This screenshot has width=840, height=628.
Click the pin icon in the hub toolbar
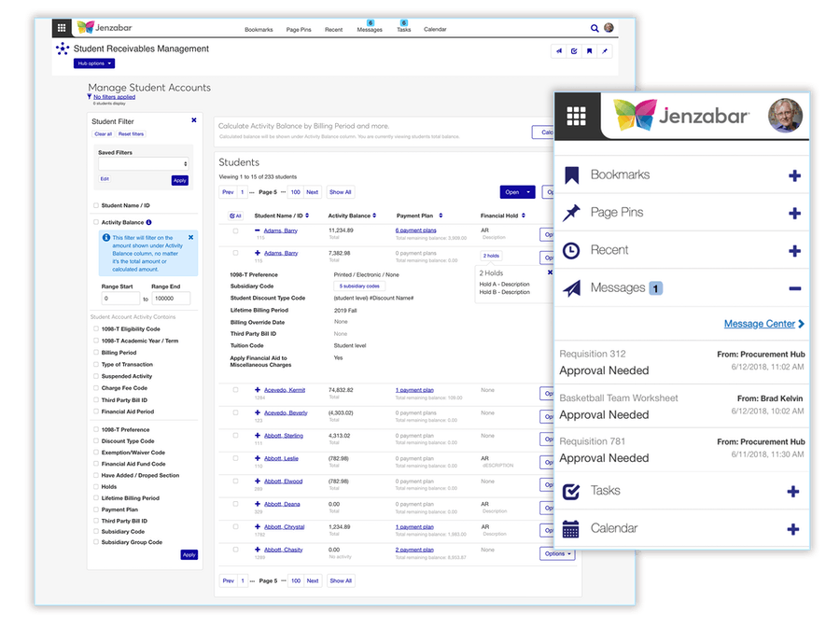[x=605, y=51]
